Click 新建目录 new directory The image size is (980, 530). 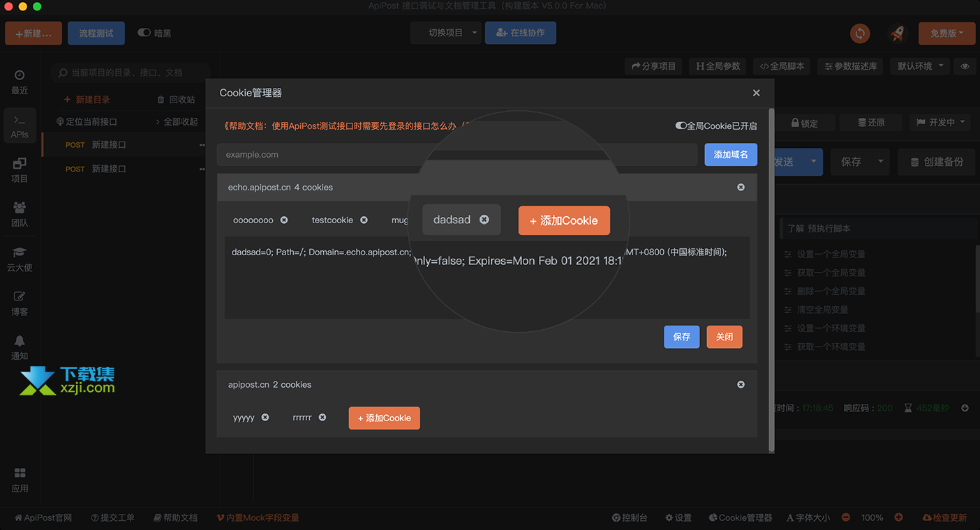coord(87,100)
